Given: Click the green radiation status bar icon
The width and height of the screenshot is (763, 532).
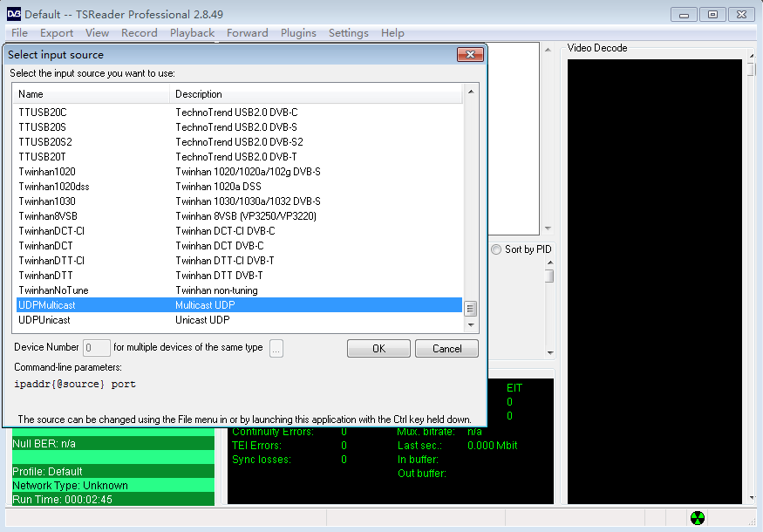Looking at the screenshot, I should point(697,518).
